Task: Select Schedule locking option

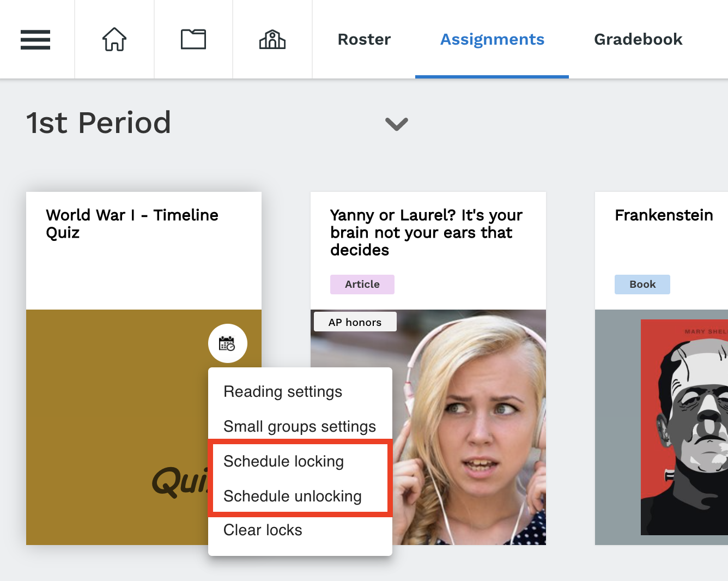Action: [283, 461]
